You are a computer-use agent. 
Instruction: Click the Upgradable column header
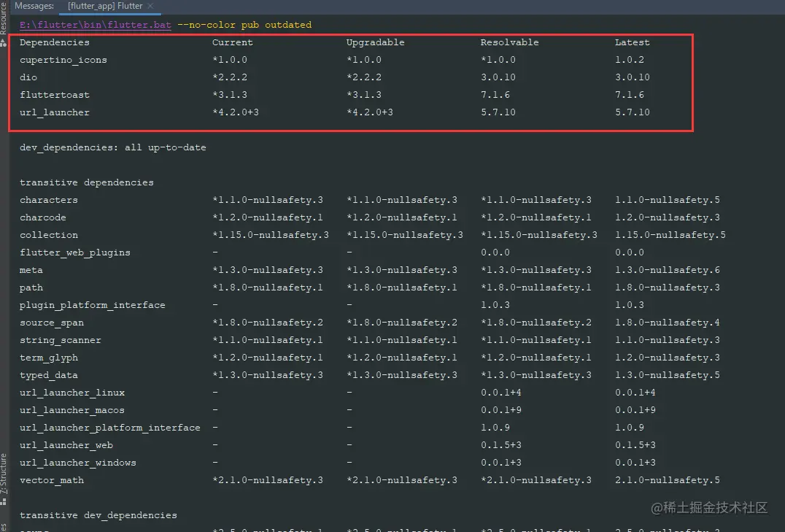[375, 42]
